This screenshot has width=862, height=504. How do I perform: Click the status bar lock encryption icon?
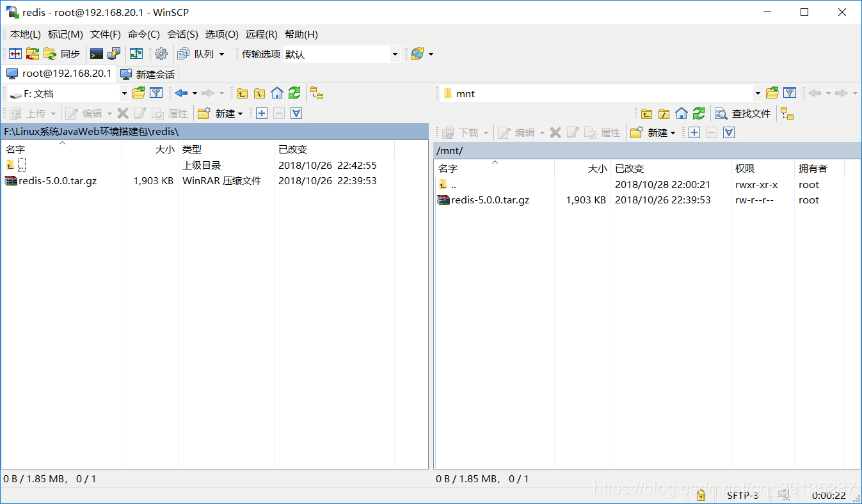point(701,495)
